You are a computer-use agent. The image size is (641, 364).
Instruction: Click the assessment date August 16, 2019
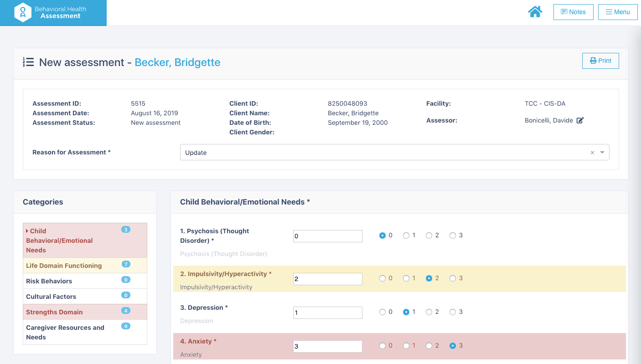click(x=155, y=113)
